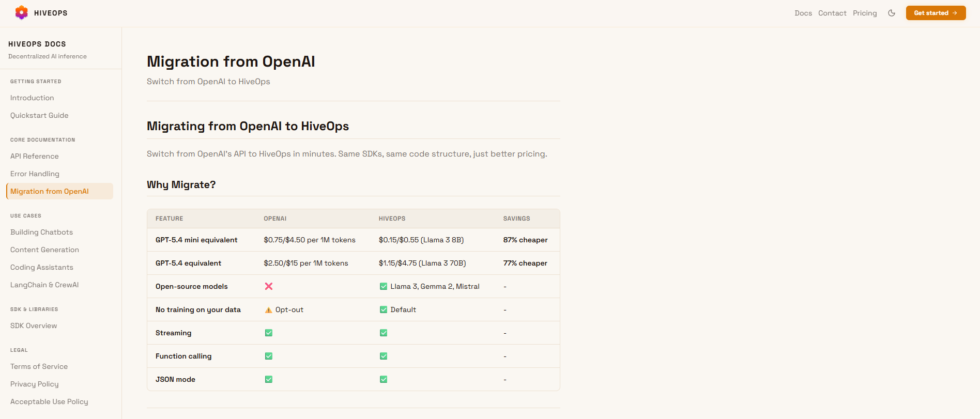Open the Quickstart Guide in sidebar

[39, 115]
